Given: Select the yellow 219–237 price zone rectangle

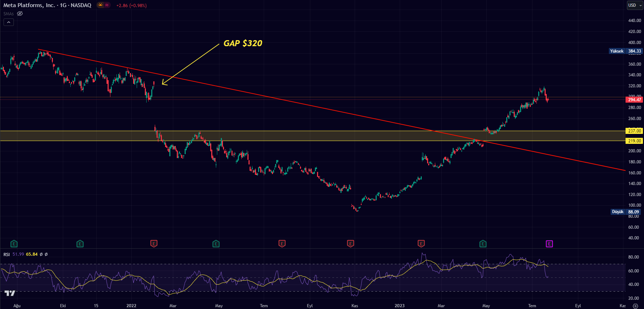Looking at the screenshot, I should click(x=312, y=136).
